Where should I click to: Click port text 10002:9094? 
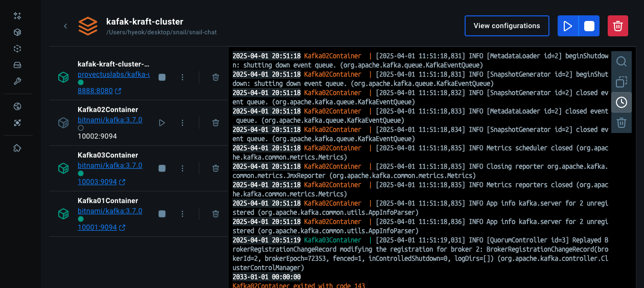97,136
